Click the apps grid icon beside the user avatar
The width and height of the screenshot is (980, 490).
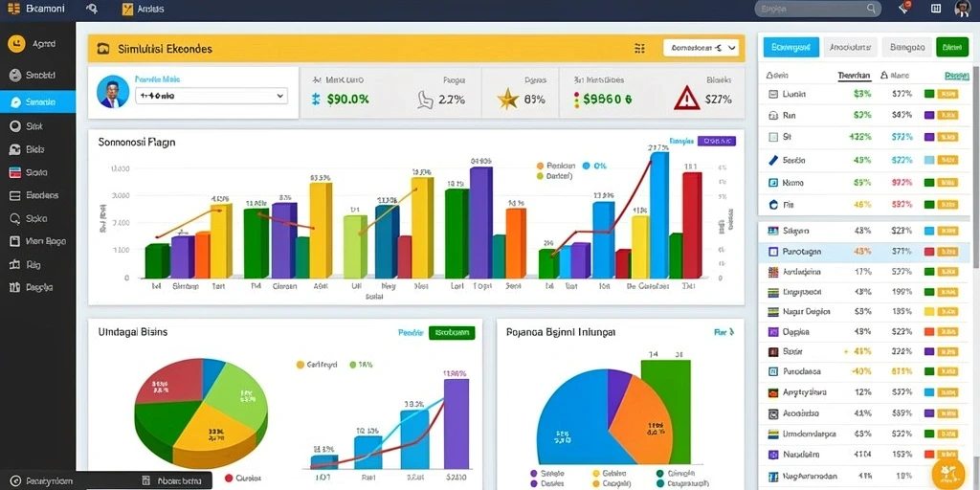coord(936,8)
